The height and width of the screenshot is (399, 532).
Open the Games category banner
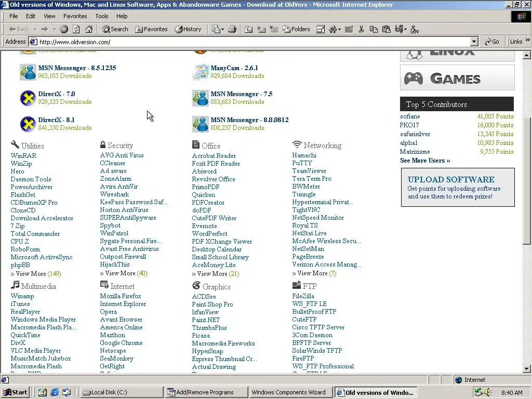coord(457,78)
